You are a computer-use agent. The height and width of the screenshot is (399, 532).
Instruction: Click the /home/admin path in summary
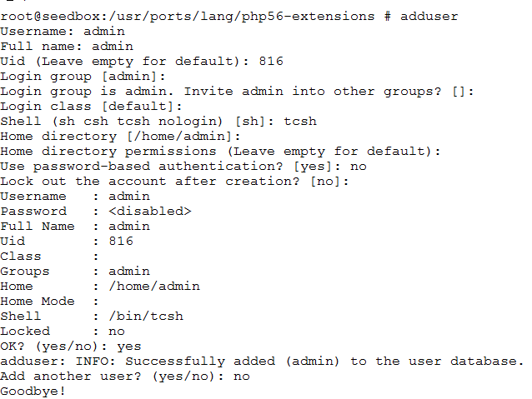point(154,286)
